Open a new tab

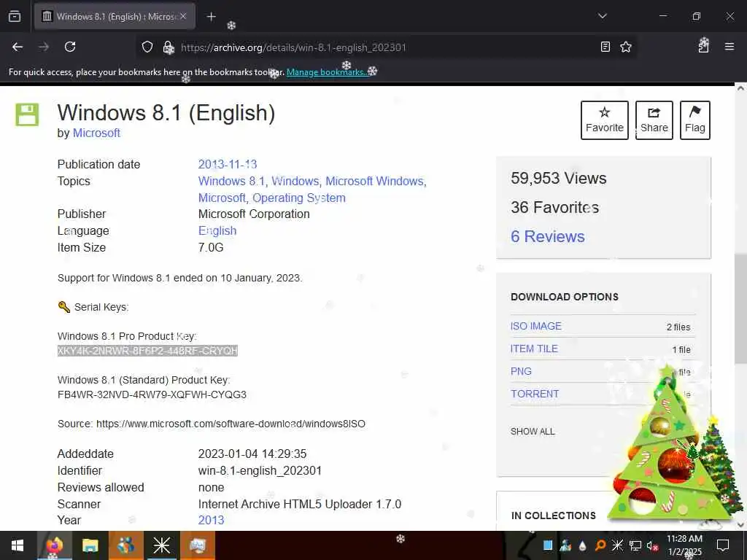click(x=211, y=17)
